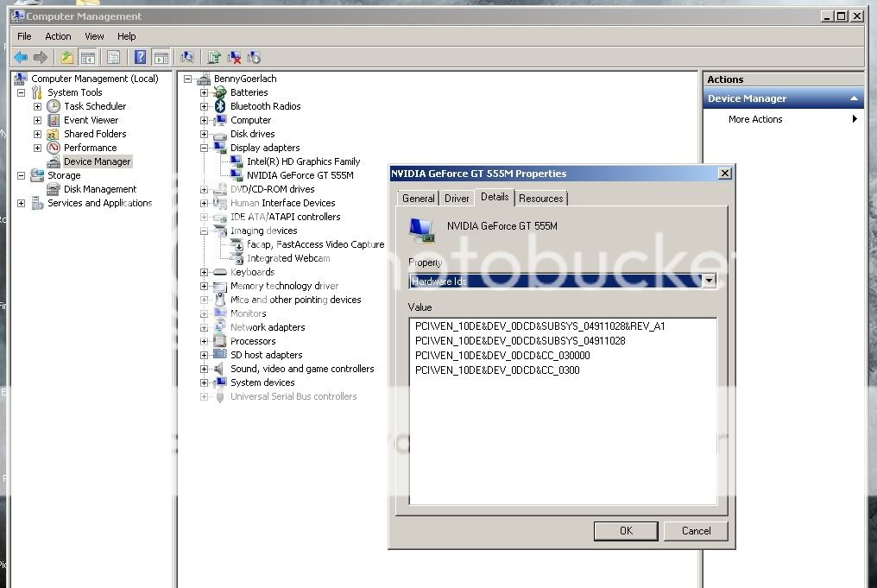The image size is (877, 588).
Task: Expand the Network adapters category
Action: 204,327
